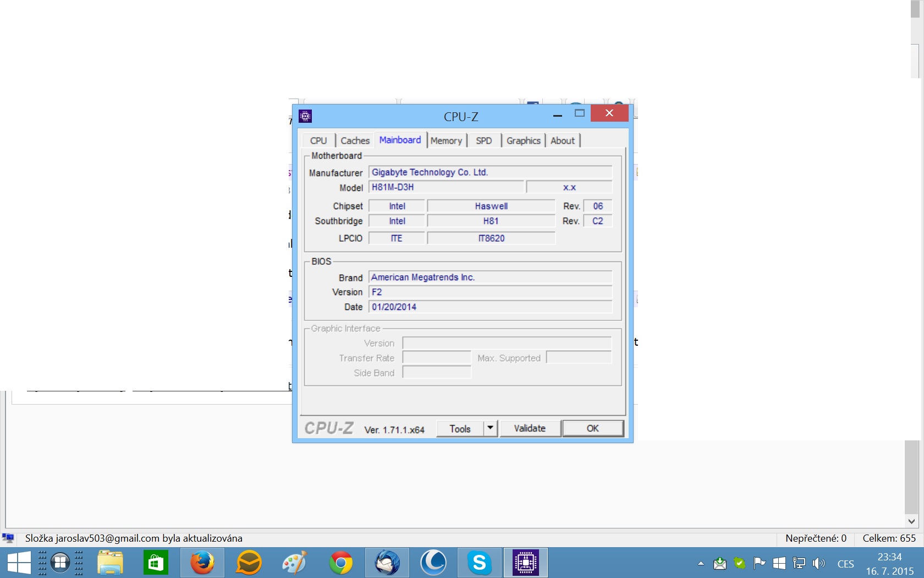This screenshot has height=578, width=924.
Task: Open the orange mail client taskbar icon
Action: 249,563
